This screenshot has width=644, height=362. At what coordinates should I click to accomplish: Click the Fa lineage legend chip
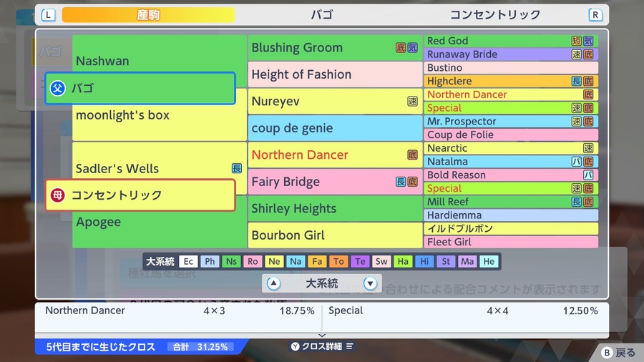[x=317, y=261]
